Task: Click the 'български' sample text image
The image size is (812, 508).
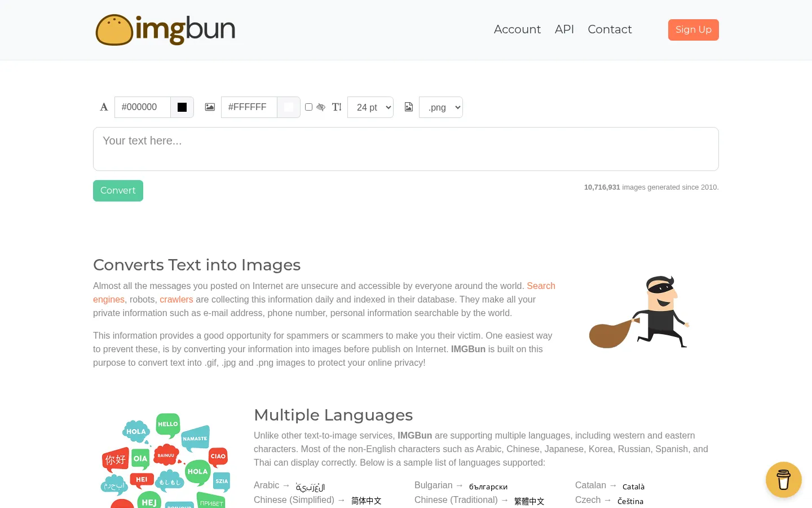Action: click(x=488, y=487)
